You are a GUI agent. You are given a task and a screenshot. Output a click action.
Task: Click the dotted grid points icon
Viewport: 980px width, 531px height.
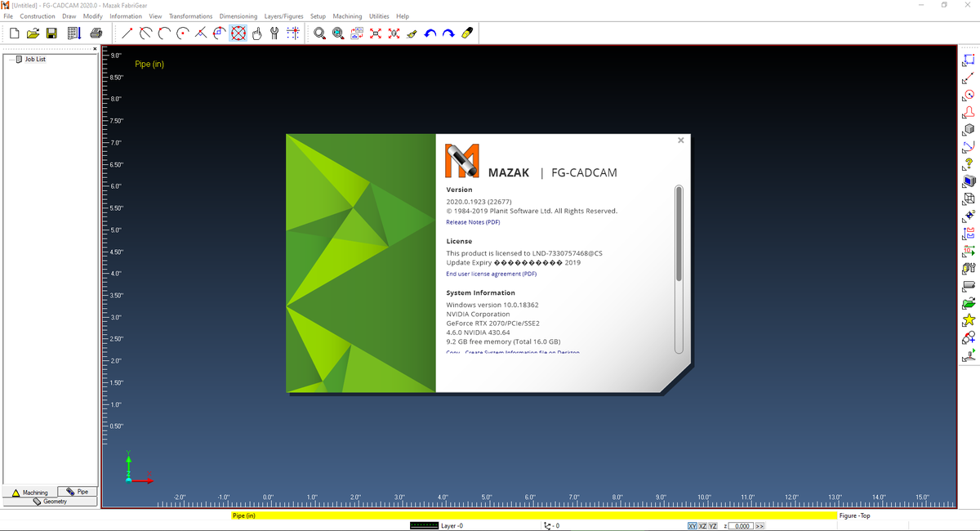(293, 33)
